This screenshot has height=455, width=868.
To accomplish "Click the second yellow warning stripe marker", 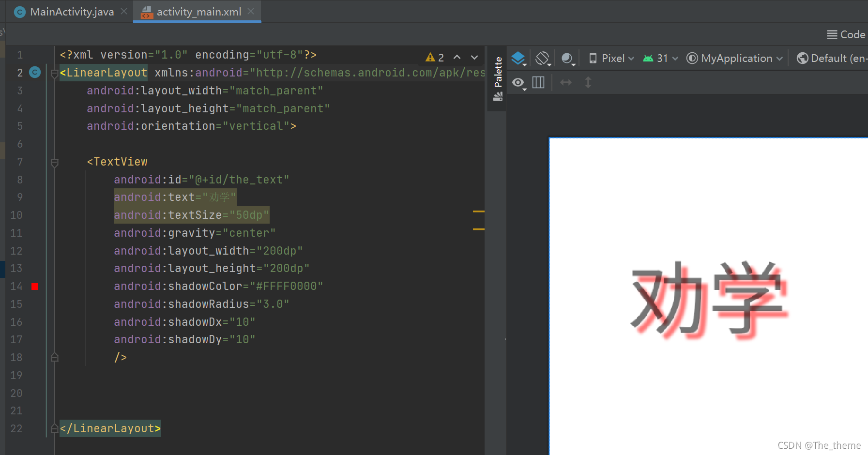I will pyautogui.click(x=478, y=229).
